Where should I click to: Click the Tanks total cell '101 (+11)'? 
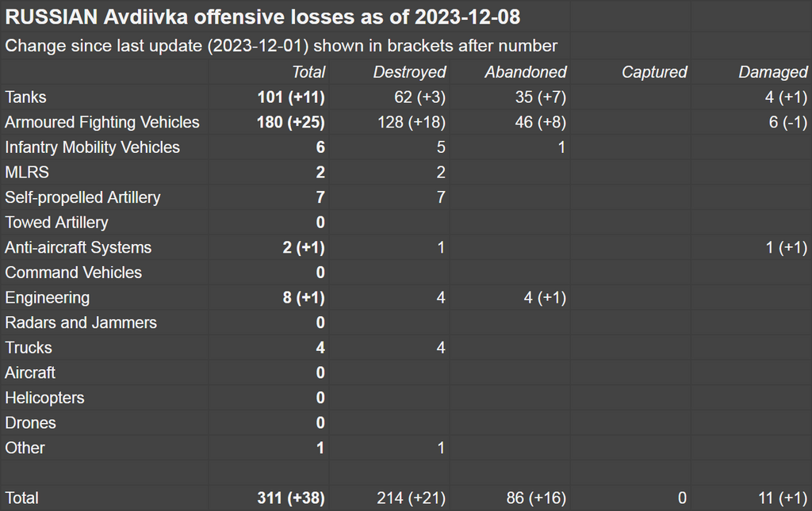291,97
